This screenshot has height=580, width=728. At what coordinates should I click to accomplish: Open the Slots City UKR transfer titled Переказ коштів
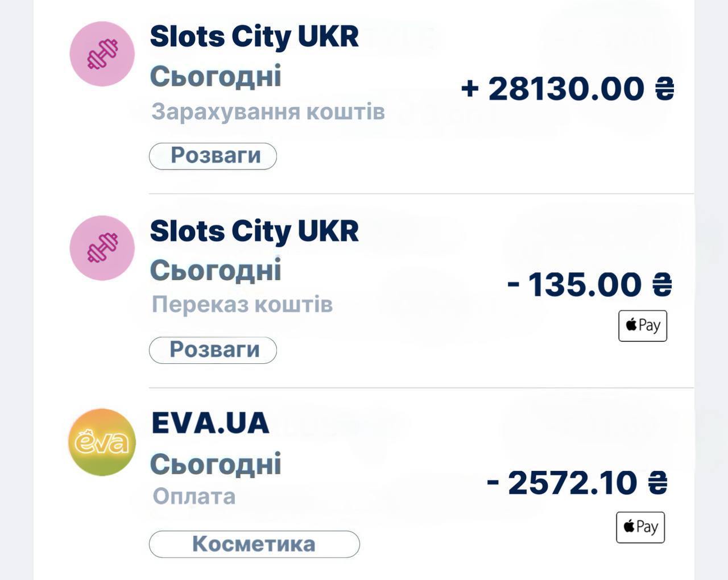tap(254, 231)
